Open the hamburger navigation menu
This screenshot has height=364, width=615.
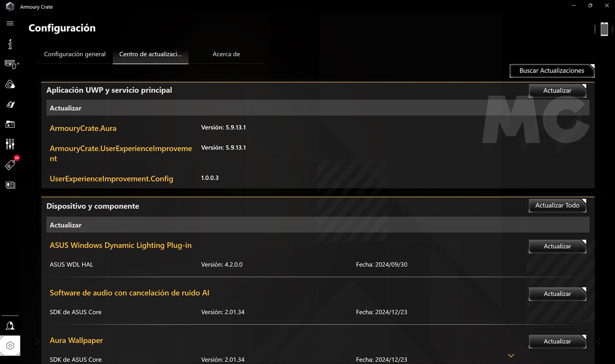point(10,24)
